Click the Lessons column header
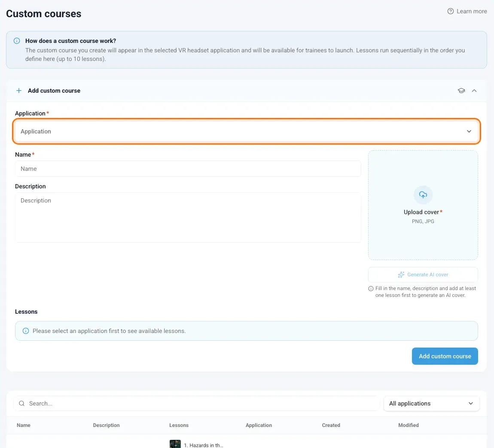Screen dimensions: 494x448 click(x=179, y=425)
